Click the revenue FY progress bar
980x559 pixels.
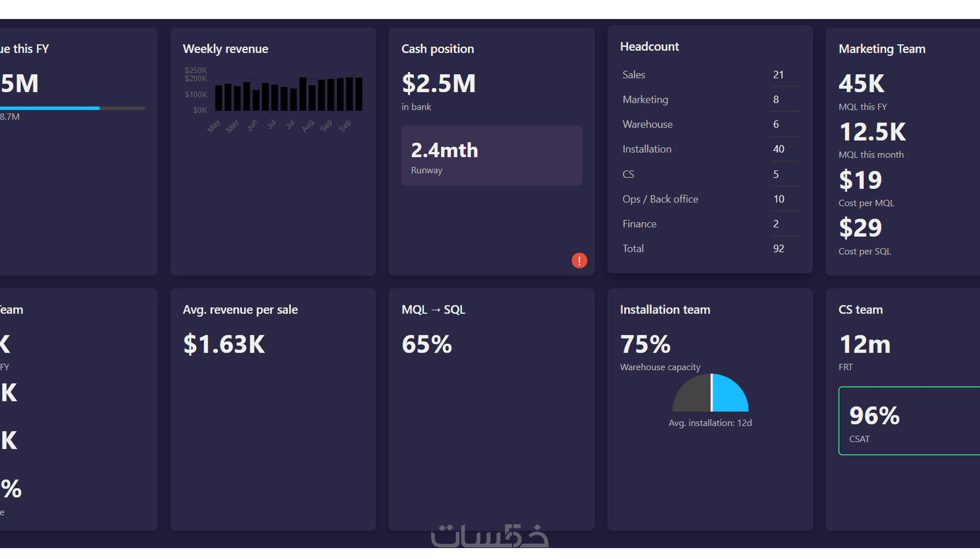(x=72, y=108)
